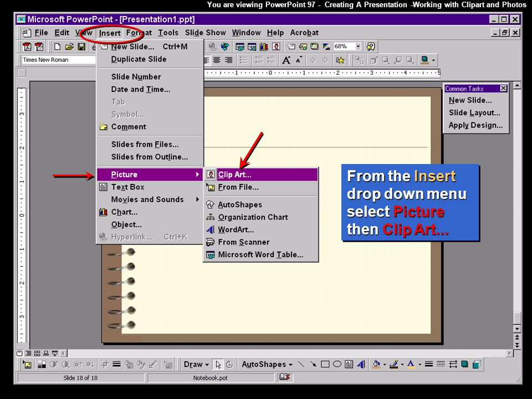The height and width of the screenshot is (399, 532).
Task: Select the Line drawing tool
Action: [x=301, y=365]
